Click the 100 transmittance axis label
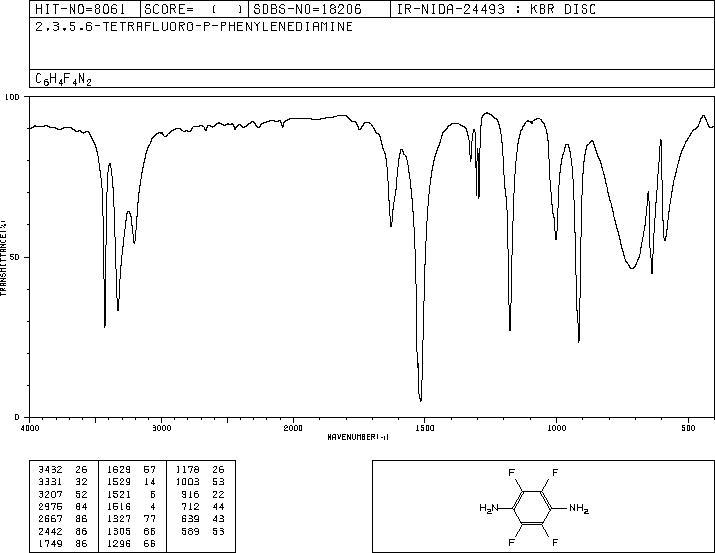715x553 pixels. pos(12,97)
